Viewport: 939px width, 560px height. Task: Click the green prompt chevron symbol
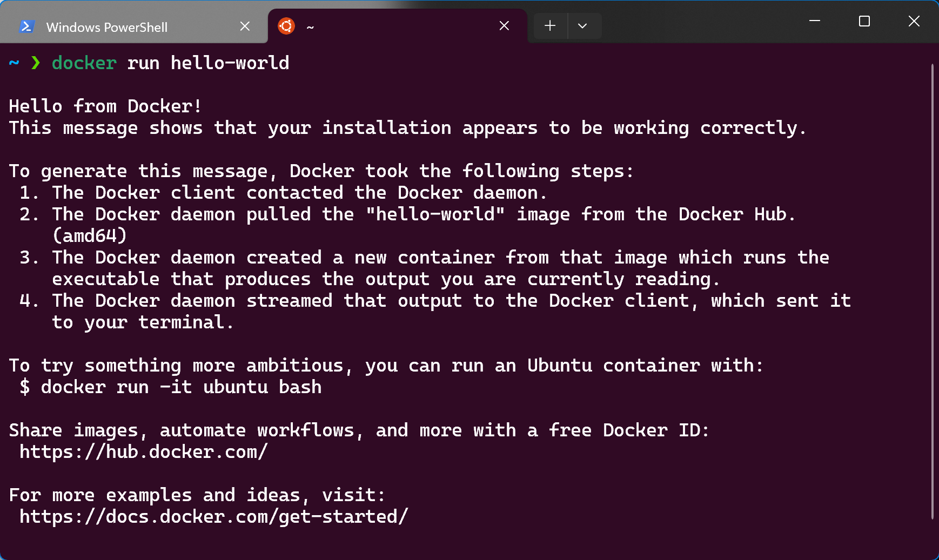[x=36, y=63]
